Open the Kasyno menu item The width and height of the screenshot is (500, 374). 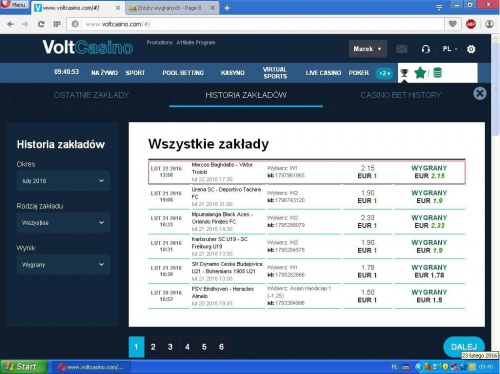233,73
